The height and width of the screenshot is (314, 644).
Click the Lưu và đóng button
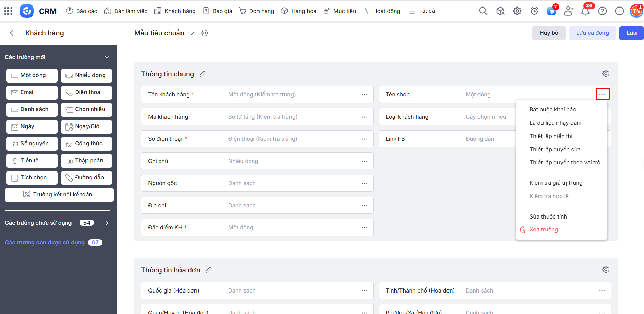[592, 33]
